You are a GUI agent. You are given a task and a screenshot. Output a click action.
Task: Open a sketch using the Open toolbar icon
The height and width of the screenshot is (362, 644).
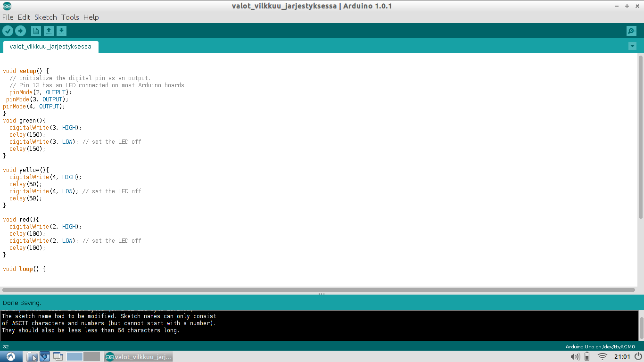coord(49,31)
